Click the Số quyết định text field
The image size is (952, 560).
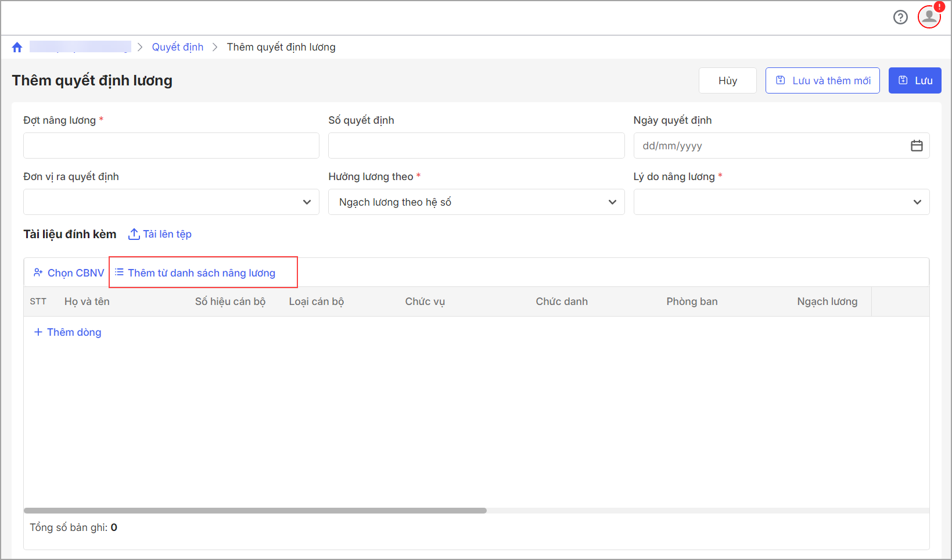pos(476,146)
